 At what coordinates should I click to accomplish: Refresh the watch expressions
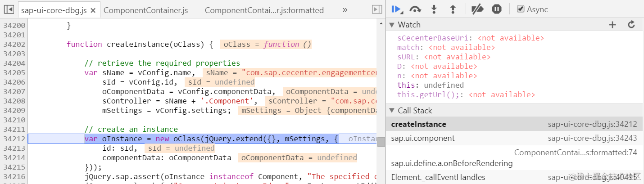pyautogui.click(x=631, y=25)
